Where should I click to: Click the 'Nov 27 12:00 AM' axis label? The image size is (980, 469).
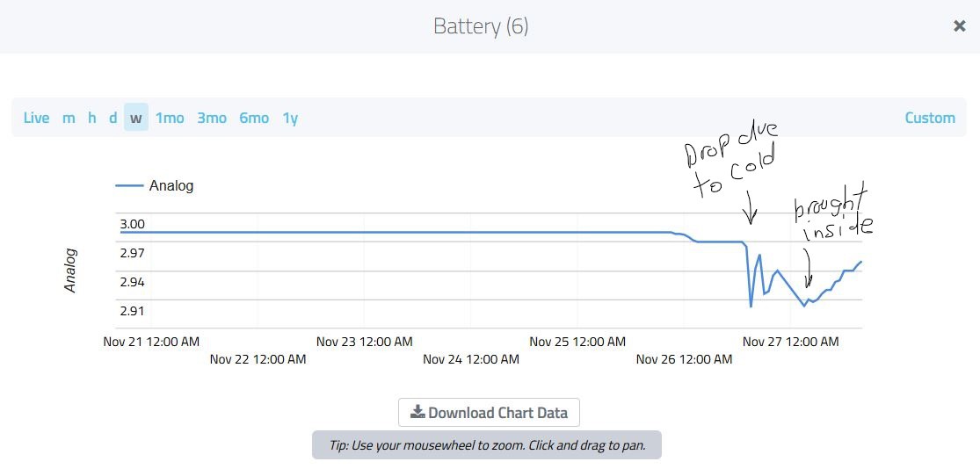click(x=791, y=342)
